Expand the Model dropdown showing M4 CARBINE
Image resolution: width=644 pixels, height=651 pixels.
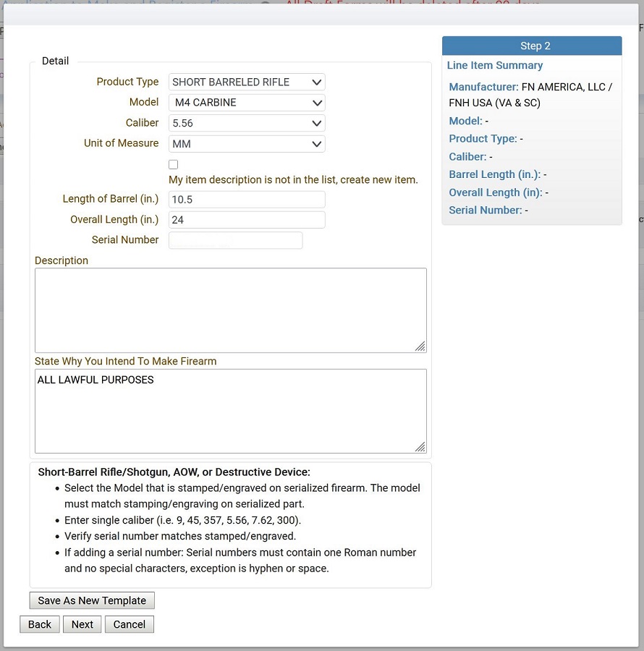coord(247,103)
